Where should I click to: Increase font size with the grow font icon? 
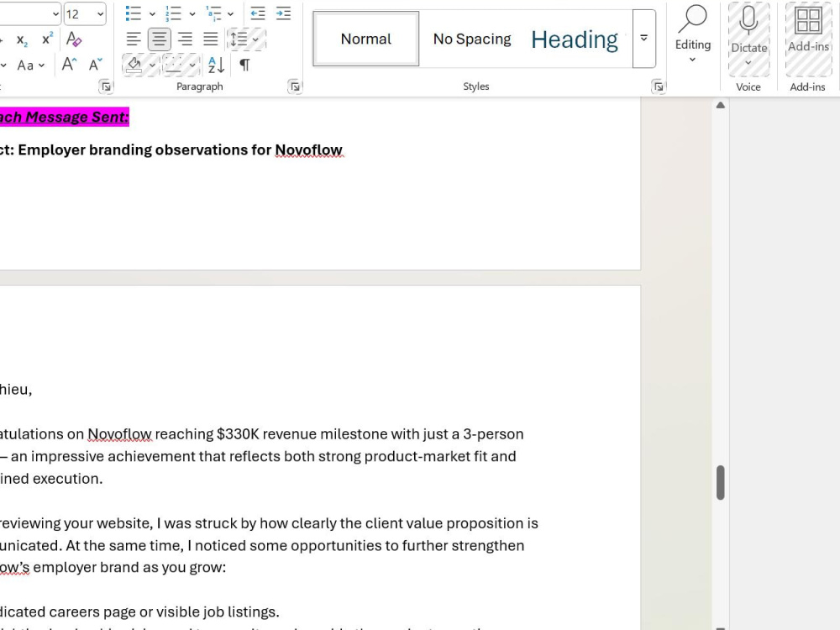click(69, 65)
